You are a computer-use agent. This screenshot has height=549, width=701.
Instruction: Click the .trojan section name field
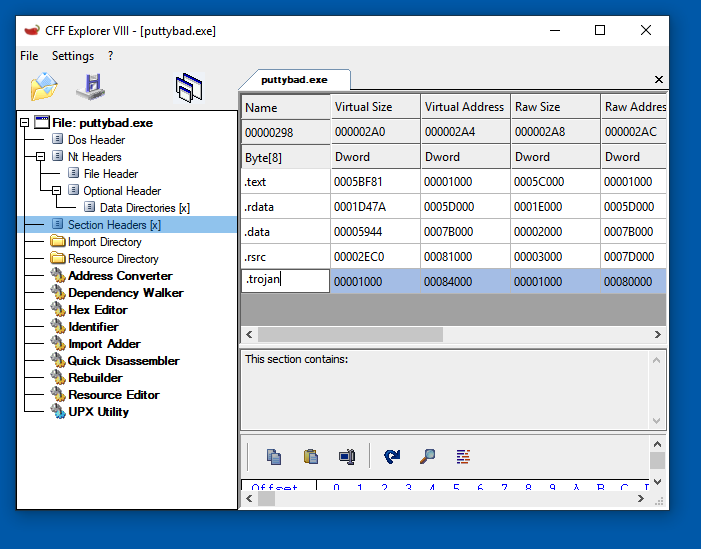[285, 280]
